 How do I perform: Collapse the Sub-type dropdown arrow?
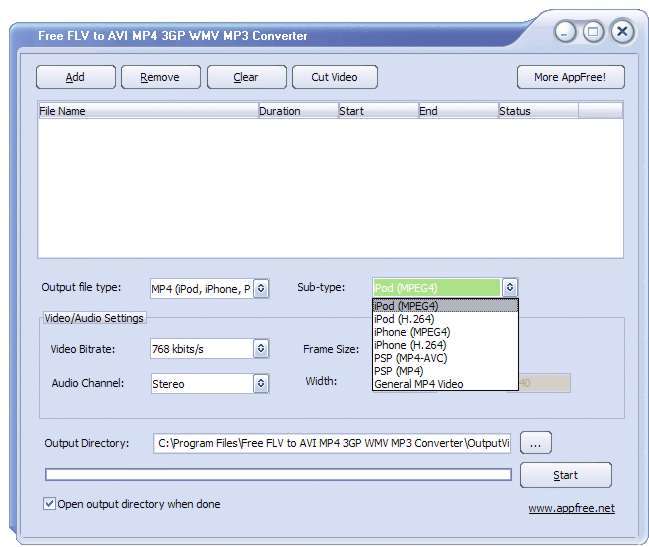click(510, 288)
